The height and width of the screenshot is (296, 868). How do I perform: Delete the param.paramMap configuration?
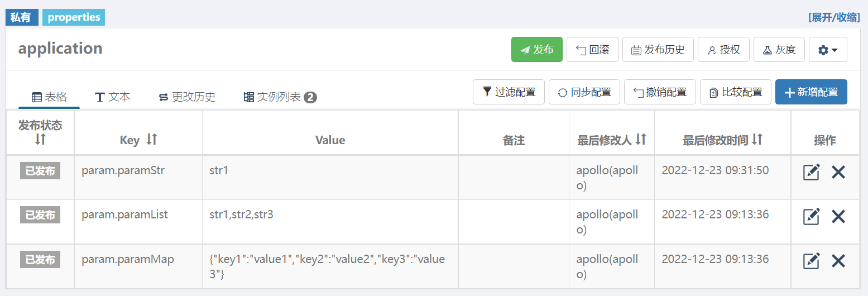pyautogui.click(x=838, y=261)
